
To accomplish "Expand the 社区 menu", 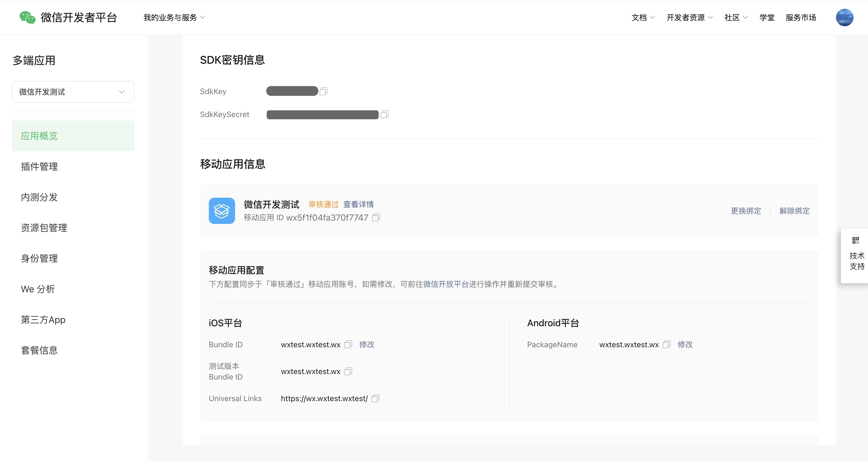I will tap(736, 17).
